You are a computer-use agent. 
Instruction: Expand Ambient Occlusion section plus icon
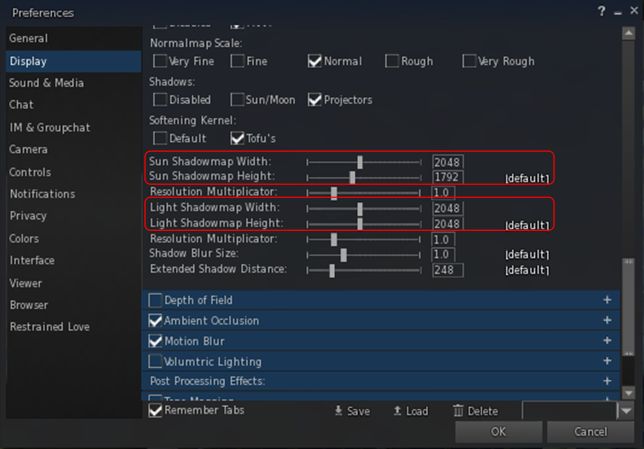point(607,321)
